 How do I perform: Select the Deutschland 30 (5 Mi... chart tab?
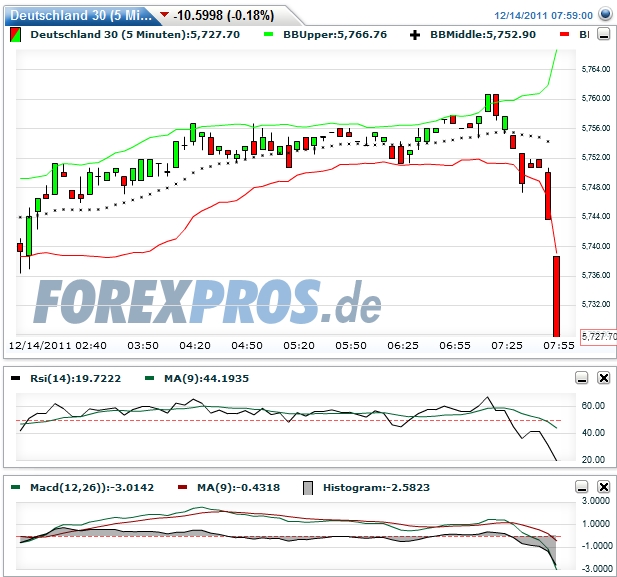pyautogui.click(x=81, y=15)
